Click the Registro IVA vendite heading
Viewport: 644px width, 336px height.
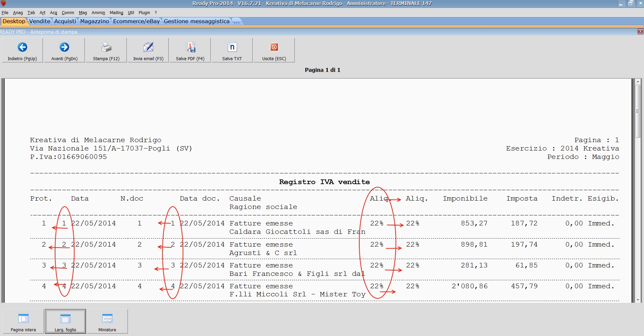324,182
